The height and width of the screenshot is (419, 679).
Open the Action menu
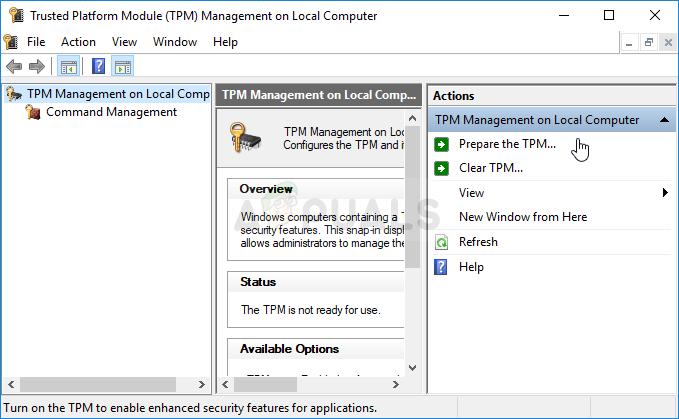(x=78, y=42)
